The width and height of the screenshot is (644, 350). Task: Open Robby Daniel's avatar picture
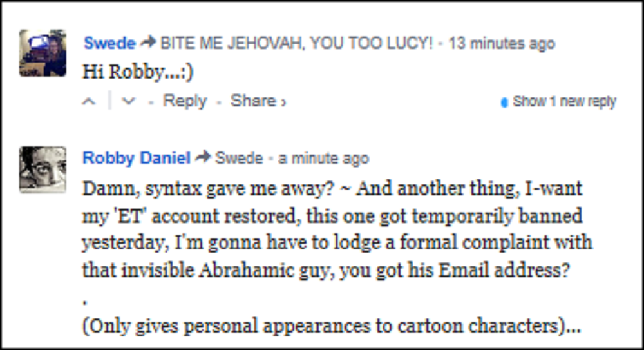click(x=43, y=170)
